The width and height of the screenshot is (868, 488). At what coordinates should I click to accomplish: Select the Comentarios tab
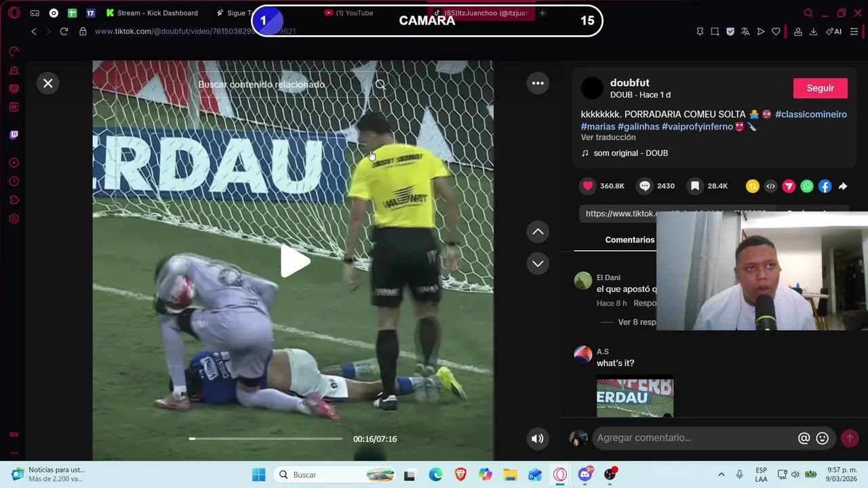coord(630,240)
